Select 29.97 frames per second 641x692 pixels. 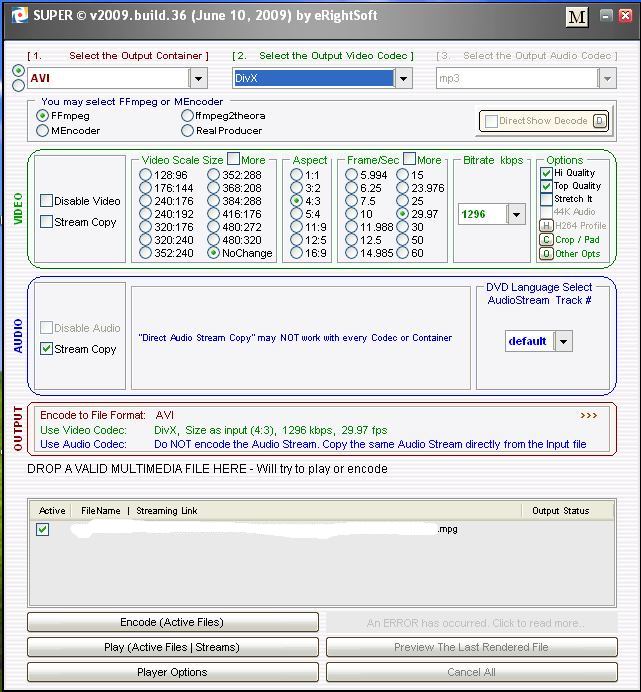(402, 214)
